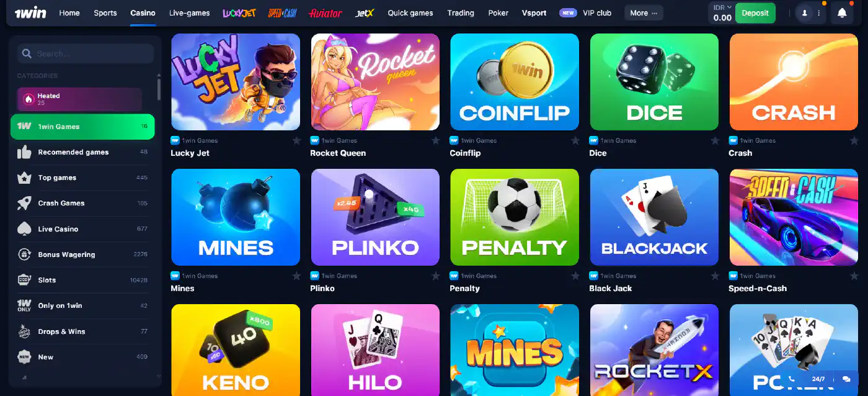Open the Aviator game logo link
This screenshot has width=868, height=396.
point(325,13)
